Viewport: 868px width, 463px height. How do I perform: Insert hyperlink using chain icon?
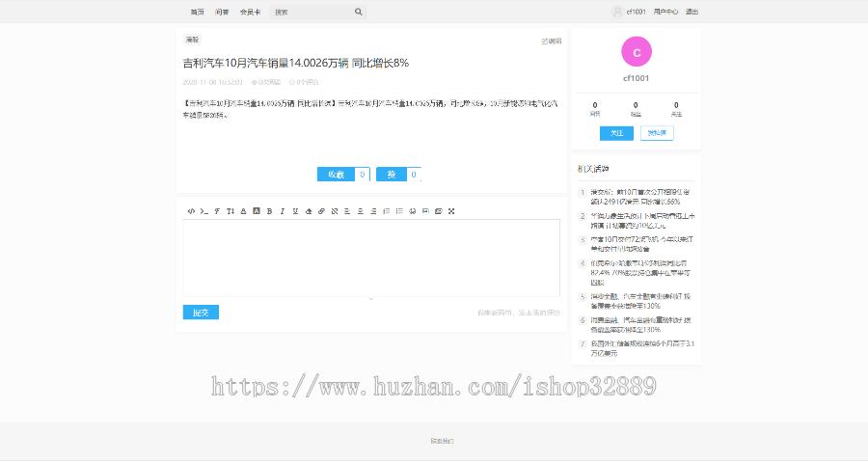click(x=321, y=211)
